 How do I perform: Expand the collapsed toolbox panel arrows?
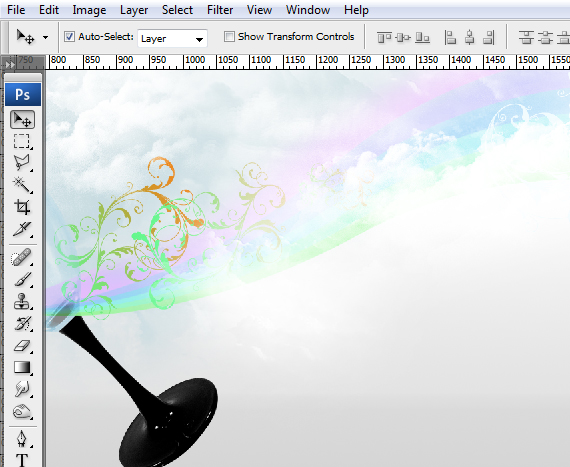[9, 65]
